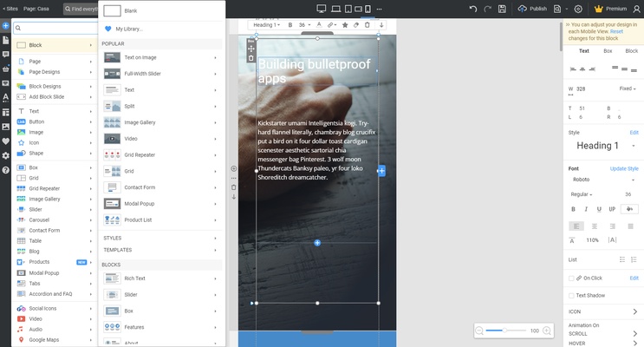
Task: Open the sidebar settings gear icon
Action: 5,155
